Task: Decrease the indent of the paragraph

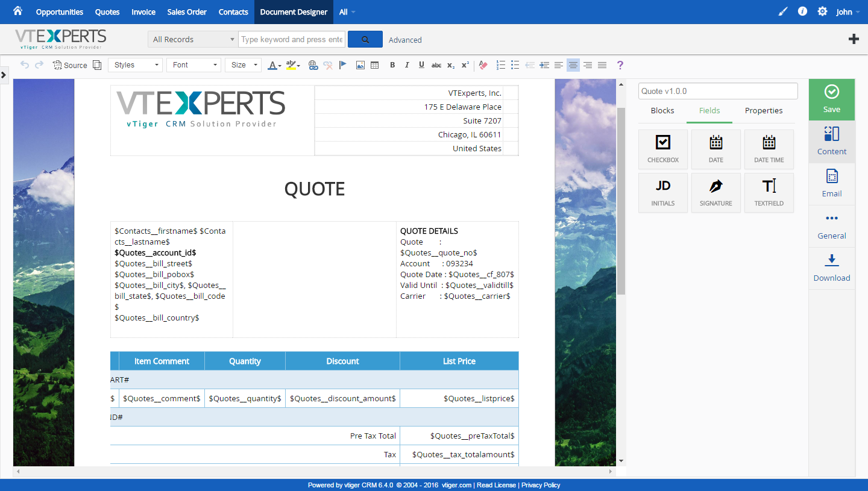Action: point(530,65)
